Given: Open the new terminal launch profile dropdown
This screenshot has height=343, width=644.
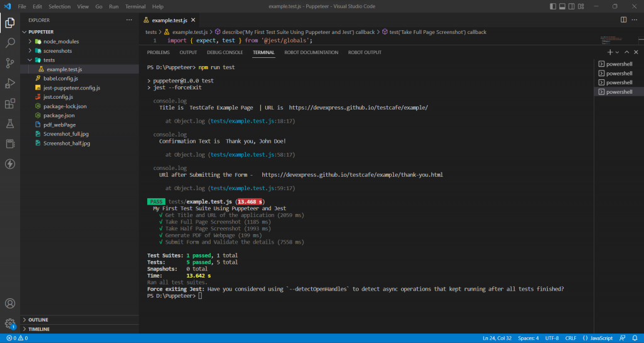Looking at the screenshot, I should click(x=617, y=52).
